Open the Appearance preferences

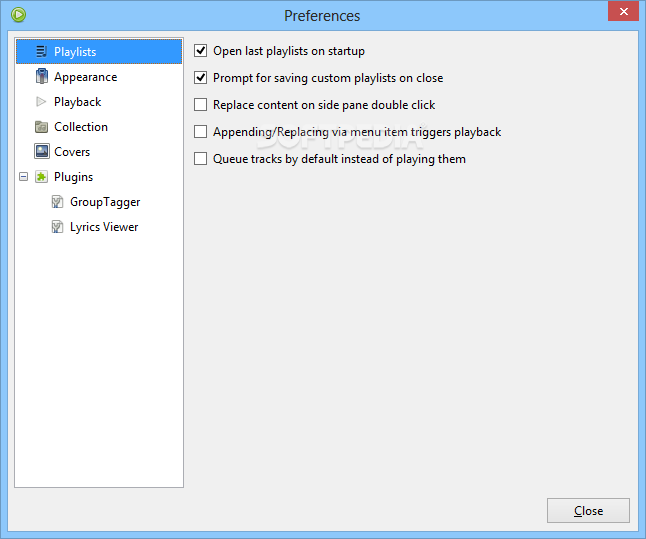[86, 77]
